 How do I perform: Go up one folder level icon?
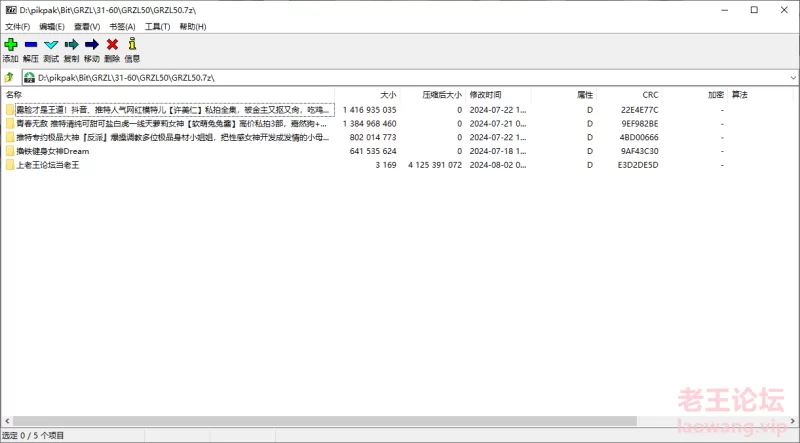tap(9, 78)
